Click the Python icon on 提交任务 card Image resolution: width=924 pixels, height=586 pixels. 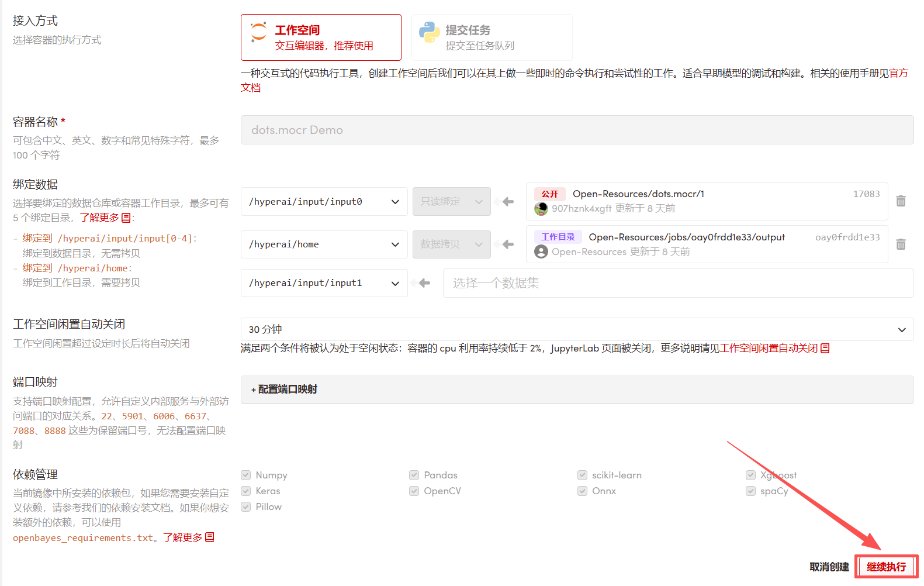tap(429, 32)
